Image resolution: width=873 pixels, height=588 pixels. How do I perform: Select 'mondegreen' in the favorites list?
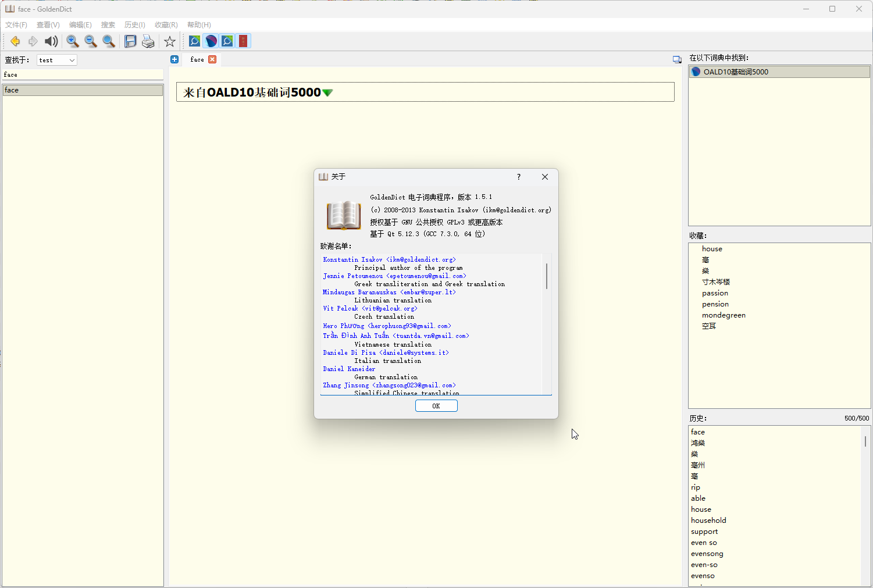(724, 315)
